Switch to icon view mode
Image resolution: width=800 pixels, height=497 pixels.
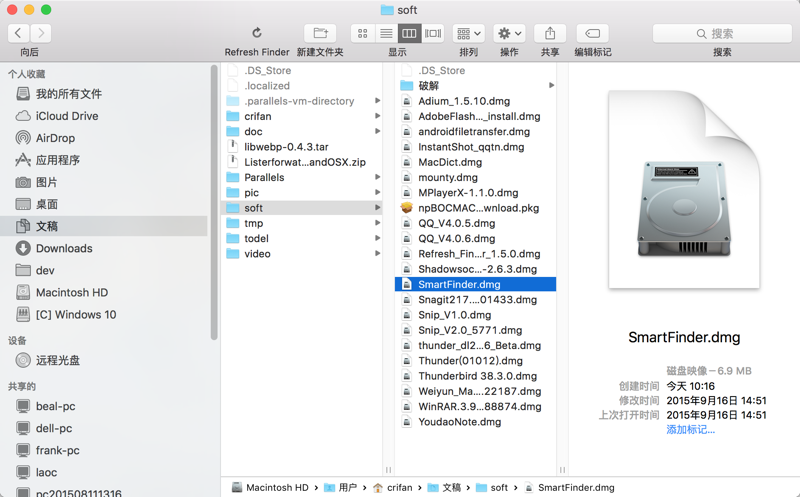[x=363, y=33]
